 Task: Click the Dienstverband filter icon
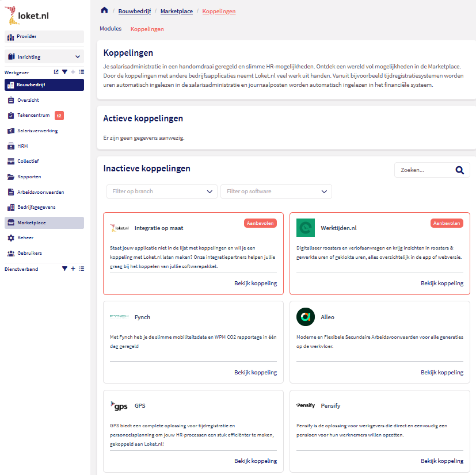click(x=64, y=269)
